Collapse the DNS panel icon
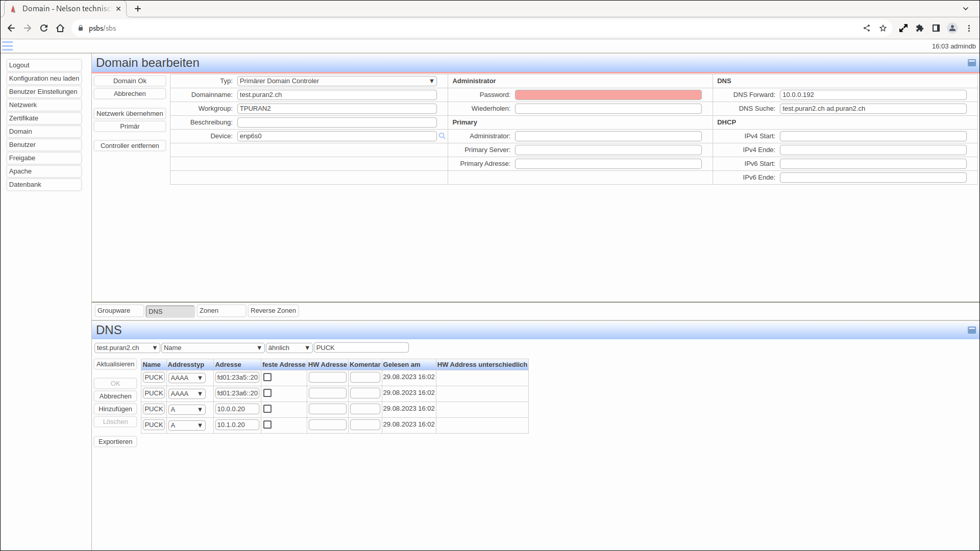 click(971, 330)
